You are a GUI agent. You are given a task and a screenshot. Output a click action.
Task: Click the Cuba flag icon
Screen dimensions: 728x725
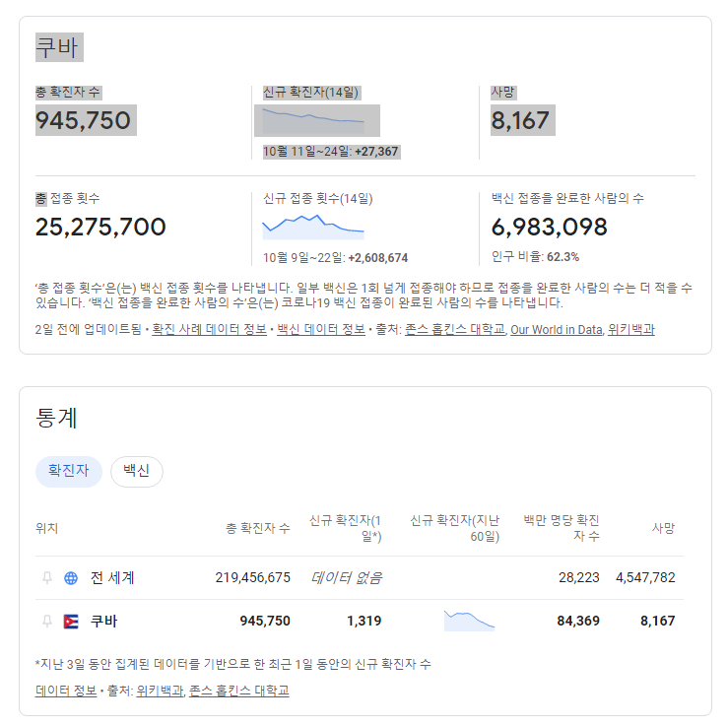(x=71, y=622)
